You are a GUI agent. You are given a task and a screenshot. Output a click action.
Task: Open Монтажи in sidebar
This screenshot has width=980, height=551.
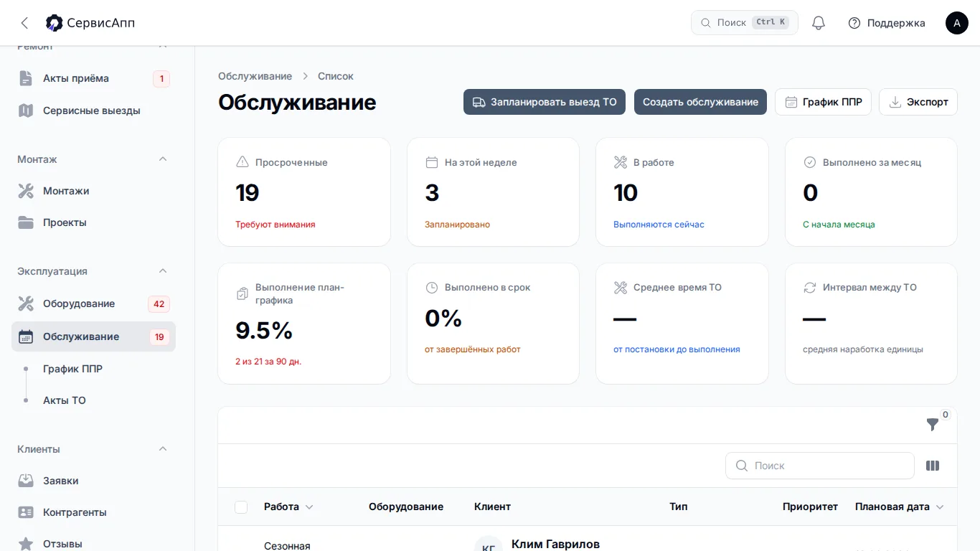point(93,191)
